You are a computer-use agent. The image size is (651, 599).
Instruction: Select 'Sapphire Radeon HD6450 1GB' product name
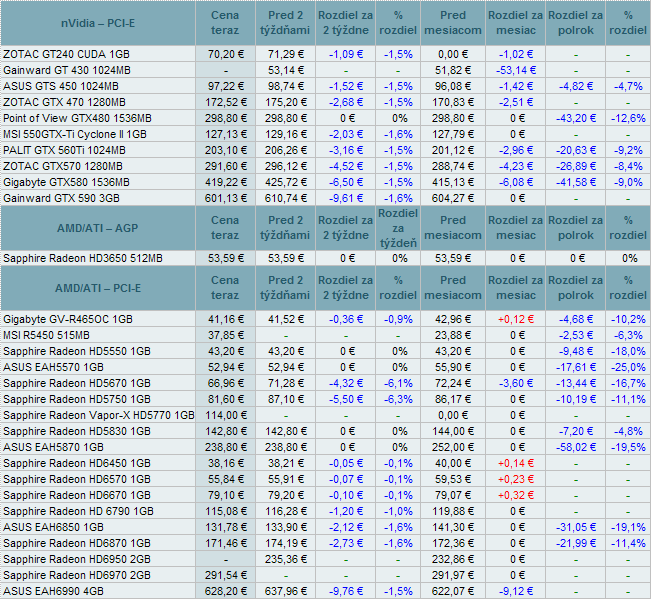77,463
